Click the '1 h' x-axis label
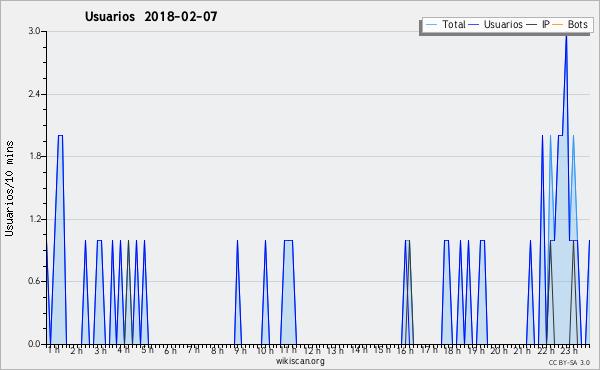 tap(54, 350)
